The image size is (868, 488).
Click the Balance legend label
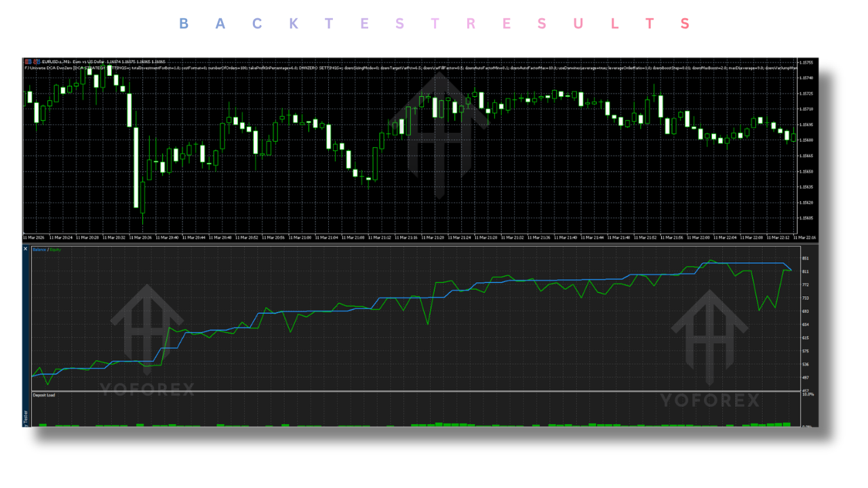pyautogui.click(x=39, y=249)
